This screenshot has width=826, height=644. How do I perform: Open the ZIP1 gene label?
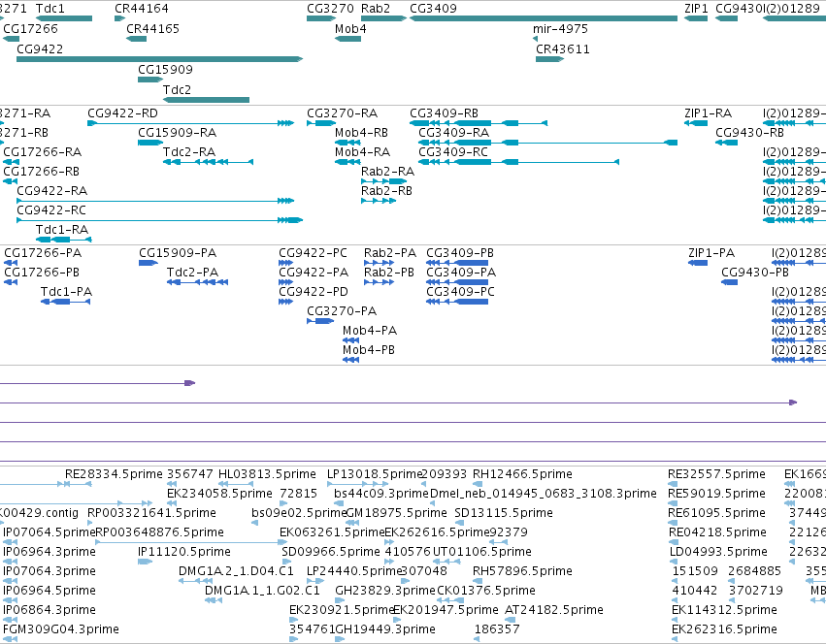click(x=696, y=9)
